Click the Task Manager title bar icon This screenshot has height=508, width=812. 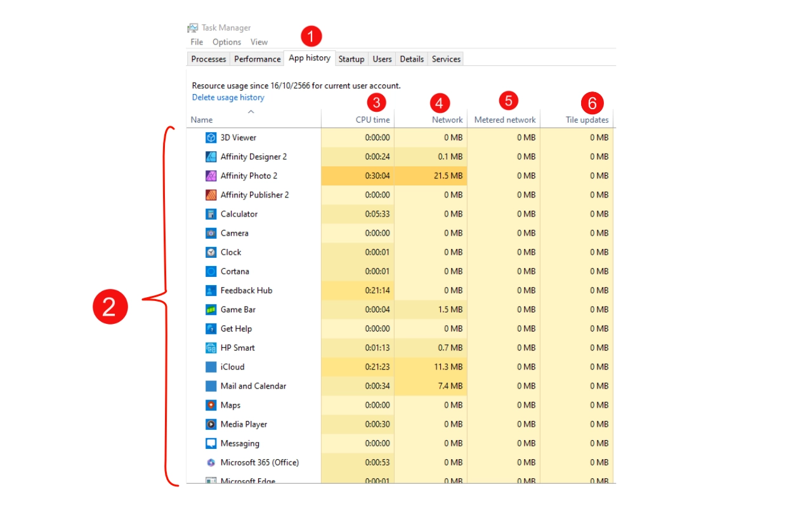click(x=193, y=28)
